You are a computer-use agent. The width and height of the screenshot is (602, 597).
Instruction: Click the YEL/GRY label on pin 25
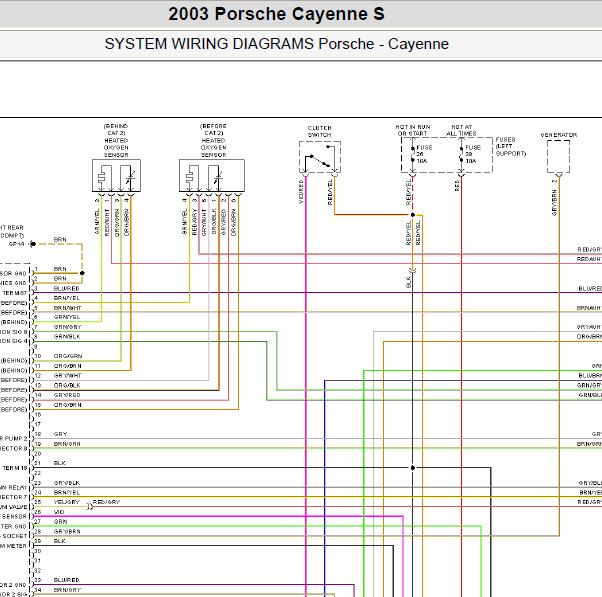pos(66,502)
